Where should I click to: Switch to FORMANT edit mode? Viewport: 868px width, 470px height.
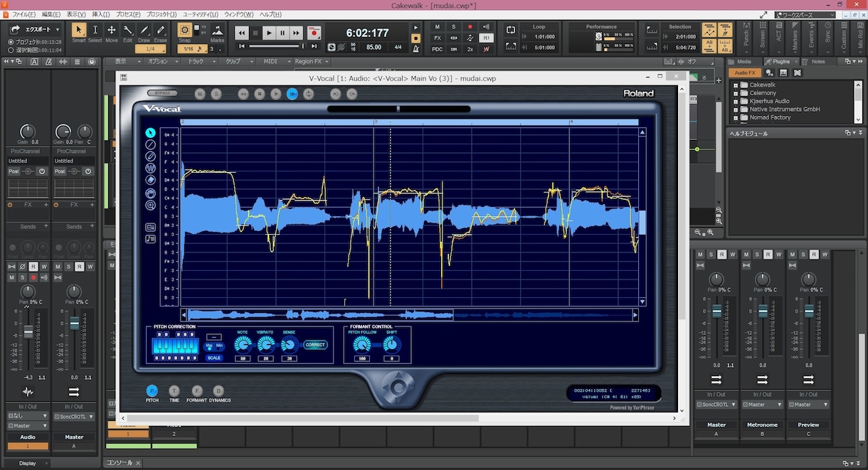[x=197, y=391]
